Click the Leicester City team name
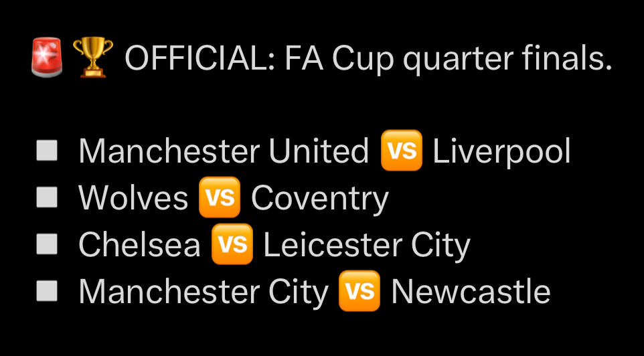This screenshot has width=644, height=356. [x=367, y=245]
